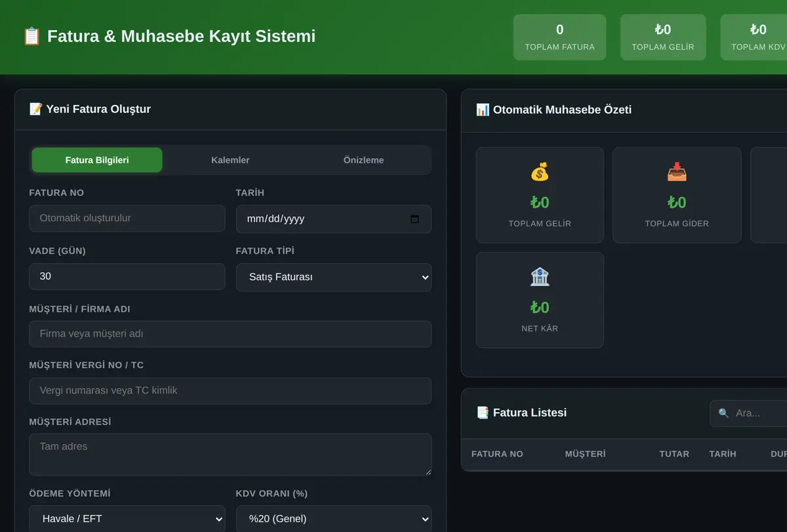The image size is (787, 532).
Task: Click the Toplam Gelir summary card
Action: pos(540,195)
